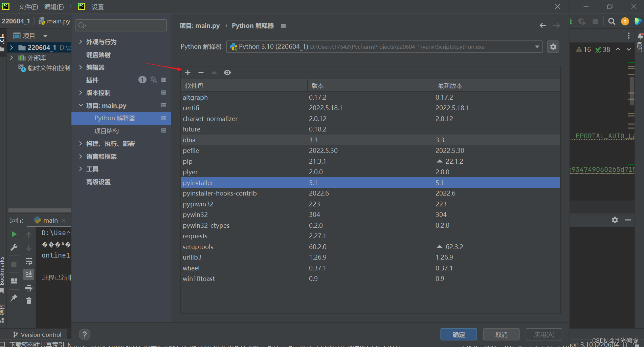Open the 高级设置 settings page

(x=98, y=182)
